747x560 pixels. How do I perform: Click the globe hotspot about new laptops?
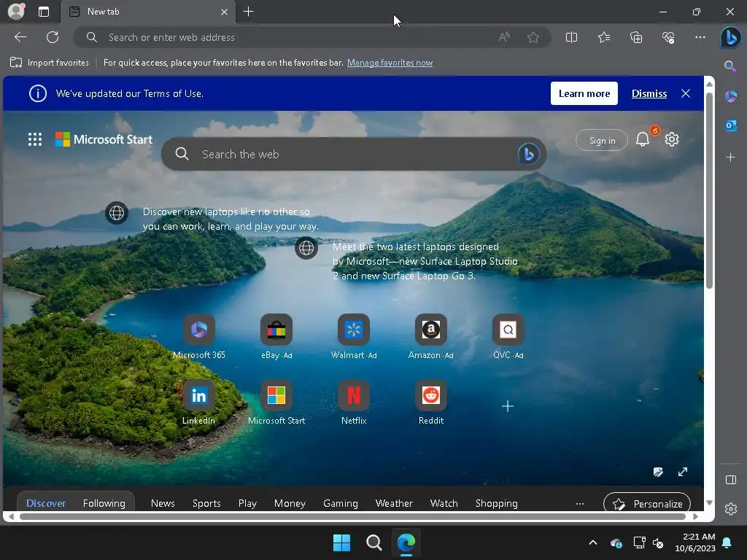117,213
